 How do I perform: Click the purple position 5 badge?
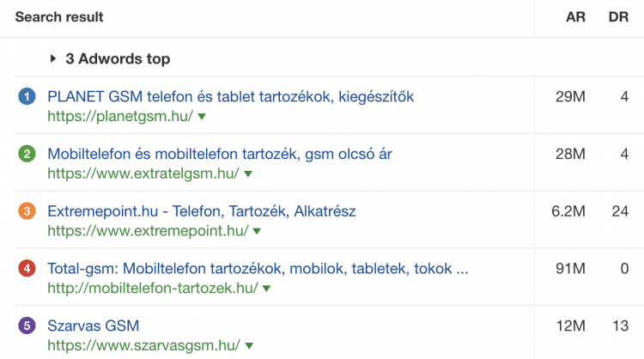[27, 326]
